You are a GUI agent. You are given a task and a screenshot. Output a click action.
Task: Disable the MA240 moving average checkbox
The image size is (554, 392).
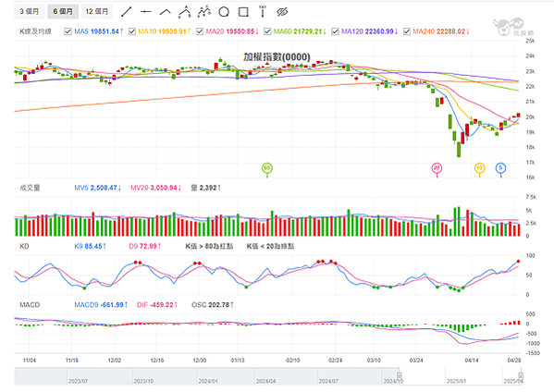tap(407, 31)
